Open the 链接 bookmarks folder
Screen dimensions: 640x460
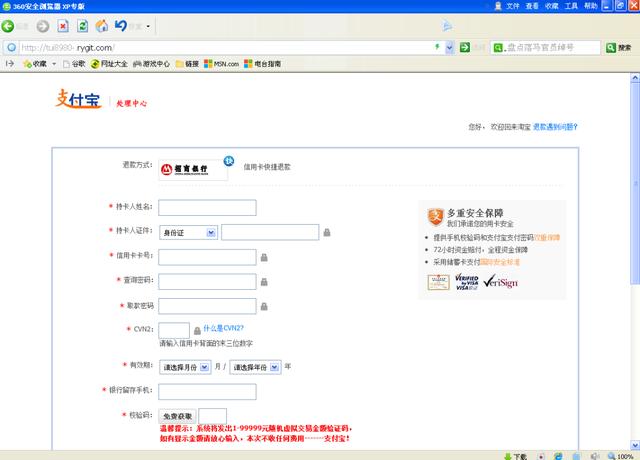187,64
